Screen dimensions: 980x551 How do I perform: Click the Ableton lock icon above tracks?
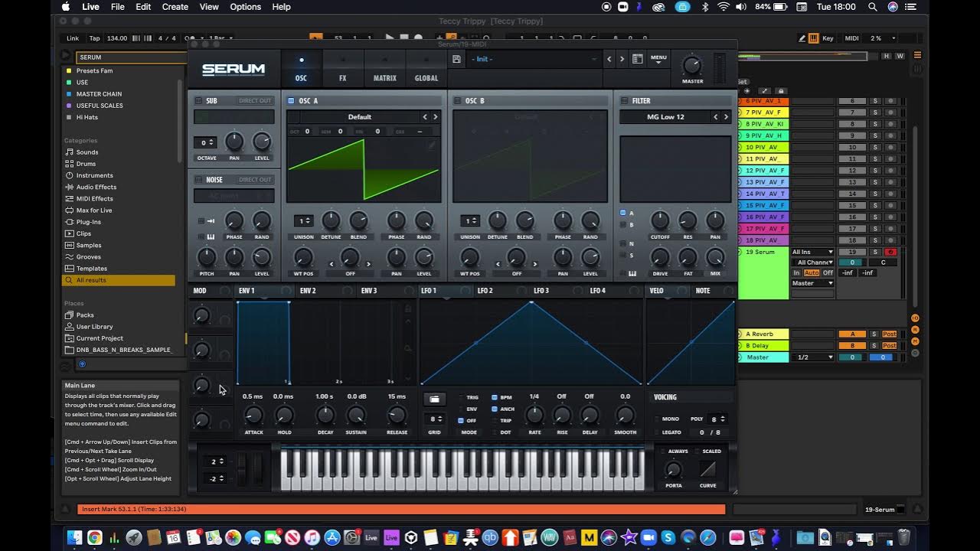[779, 91]
